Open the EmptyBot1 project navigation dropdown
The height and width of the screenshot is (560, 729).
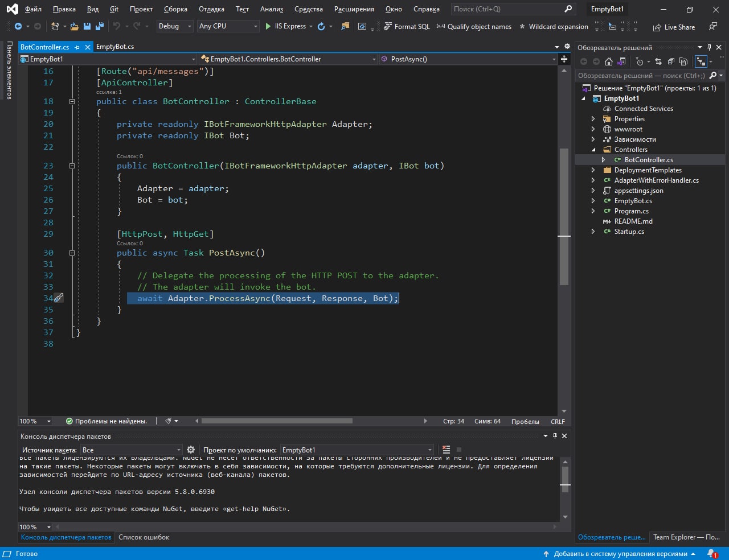(108, 59)
